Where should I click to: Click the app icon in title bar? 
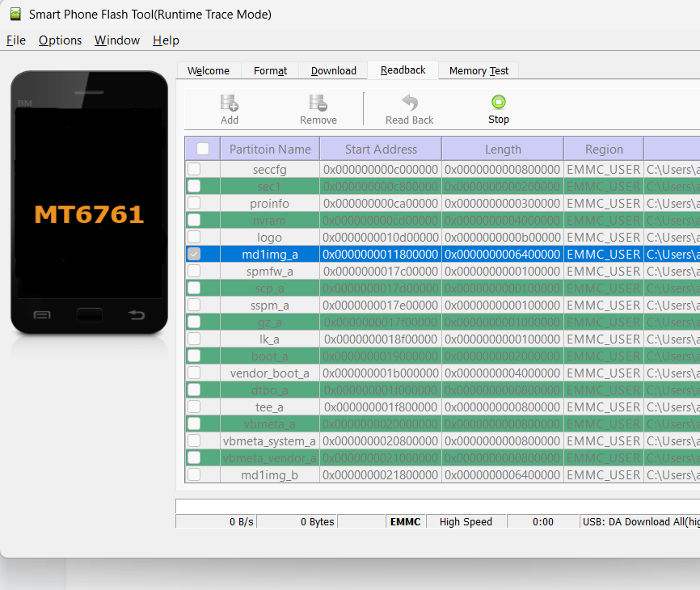tap(15, 14)
